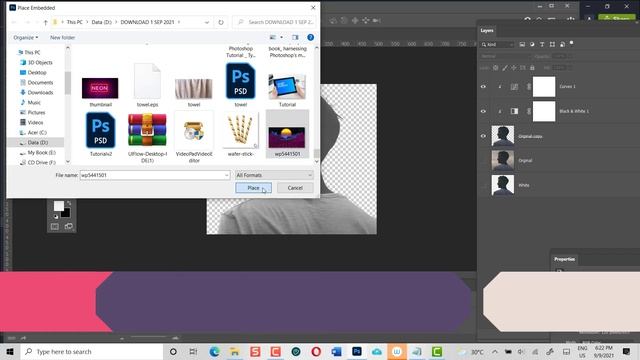Open All Formats file type dropdown
The image size is (640, 360).
[x=274, y=175]
